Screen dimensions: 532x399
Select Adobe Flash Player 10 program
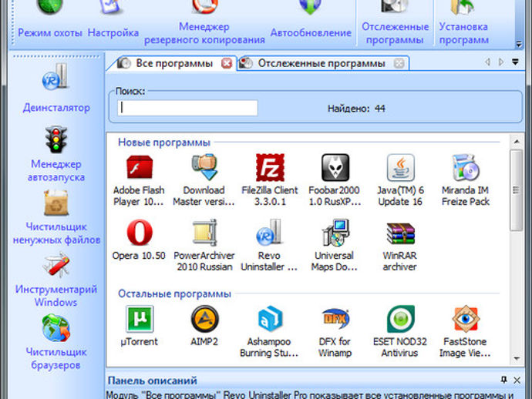pos(139,180)
